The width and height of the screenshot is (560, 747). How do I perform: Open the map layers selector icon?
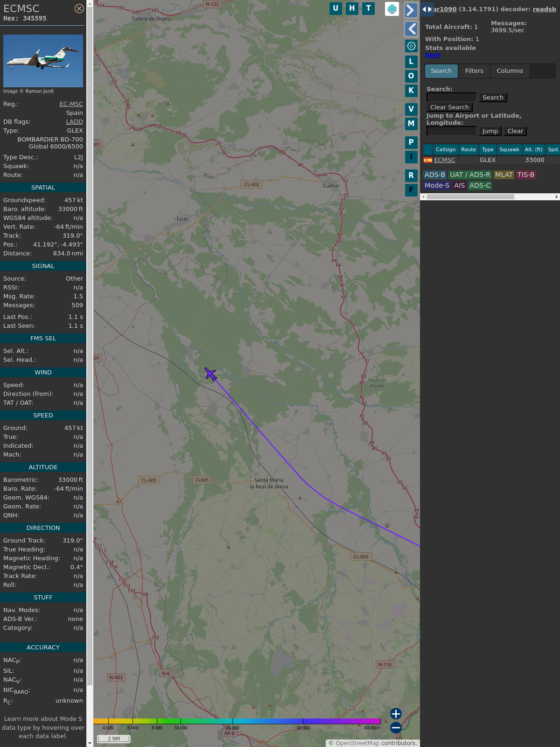tap(392, 9)
